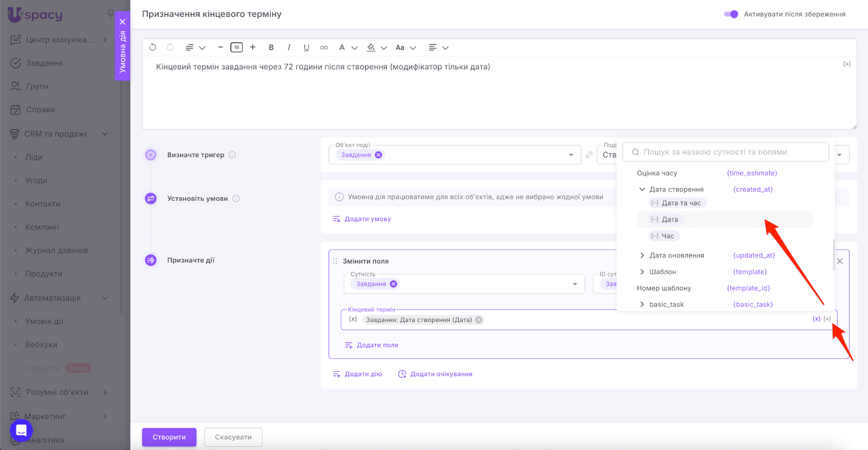Viewport: 868px width, 450px height.
Task: Apply underline formatting
Action: point(307,48)
